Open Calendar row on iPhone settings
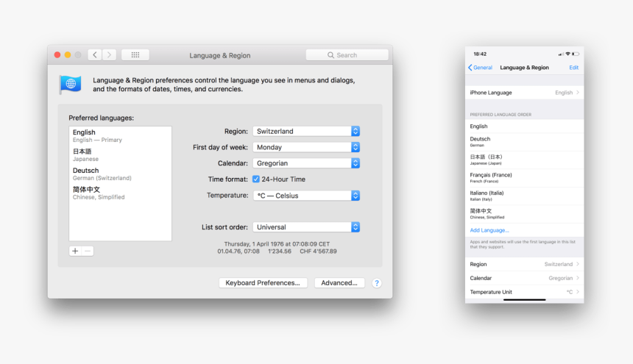The height and width of the screenshot is (364, 633). (524, 278)
